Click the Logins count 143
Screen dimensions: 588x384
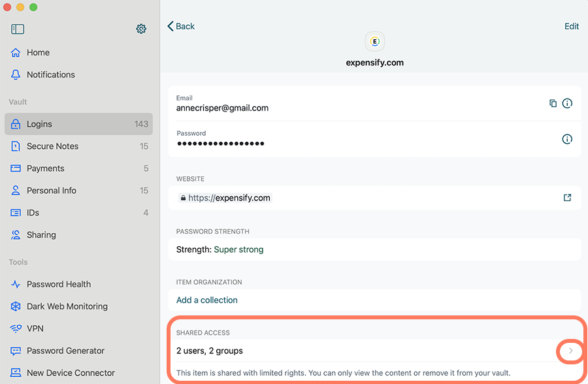[x=141, y=123]
